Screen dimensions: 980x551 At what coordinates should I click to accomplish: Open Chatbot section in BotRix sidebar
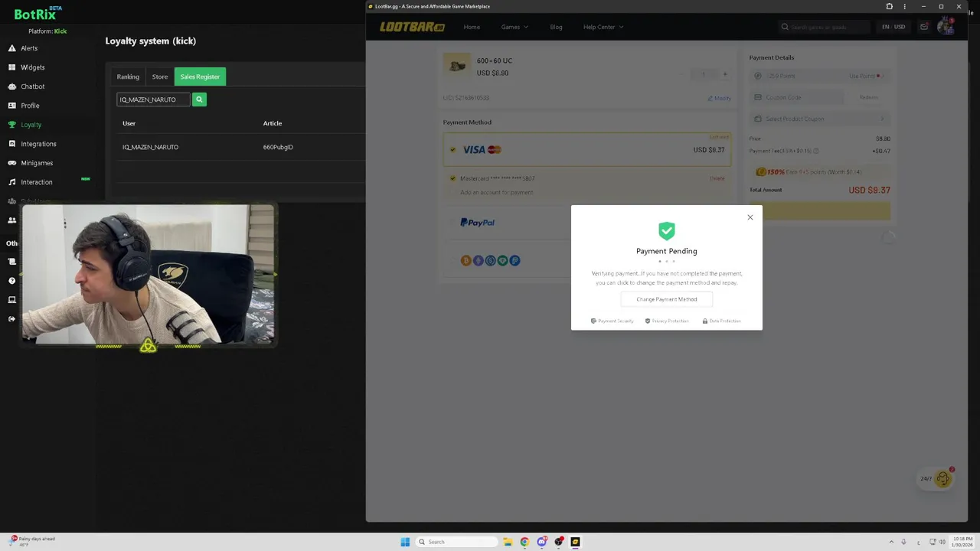(26, 86)
